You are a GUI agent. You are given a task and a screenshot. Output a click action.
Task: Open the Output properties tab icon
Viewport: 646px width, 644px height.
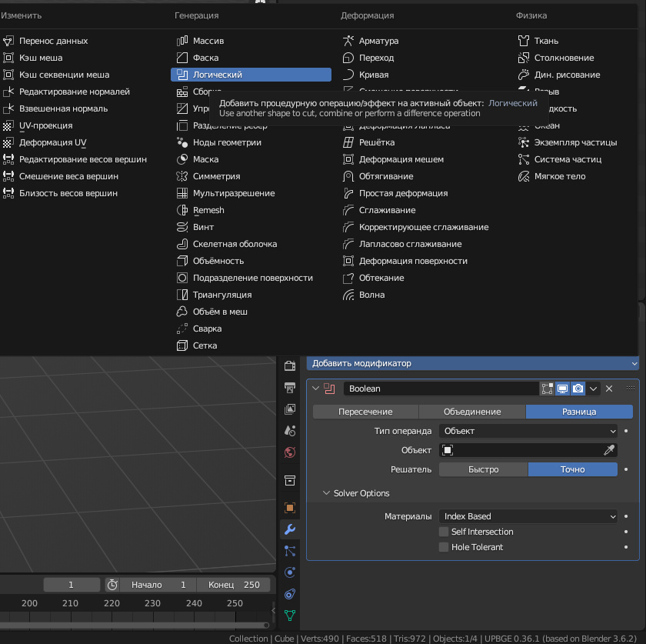pyautogui.click(x=290, y=387)
